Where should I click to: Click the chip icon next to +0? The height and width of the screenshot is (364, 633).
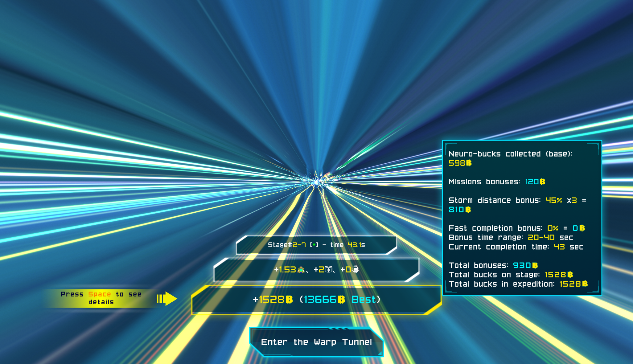coord(356,269)
